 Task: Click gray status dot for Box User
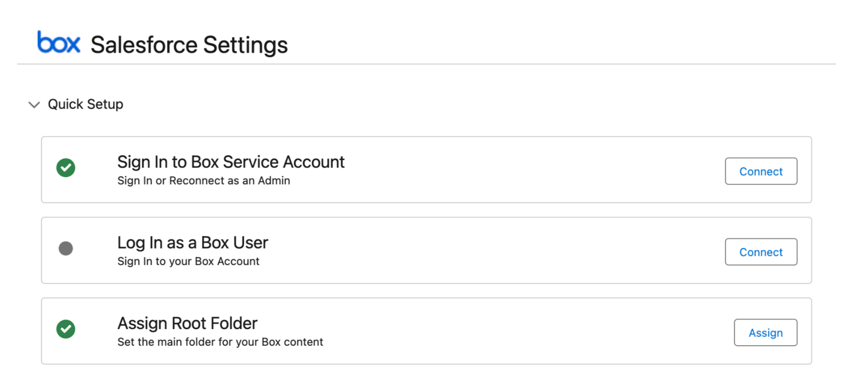pos(66,248)
